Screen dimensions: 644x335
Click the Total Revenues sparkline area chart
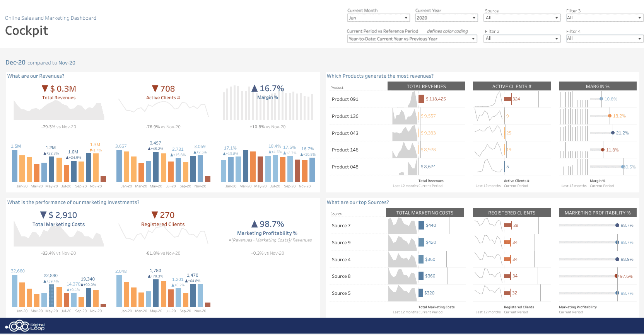[x=59, y=110]
